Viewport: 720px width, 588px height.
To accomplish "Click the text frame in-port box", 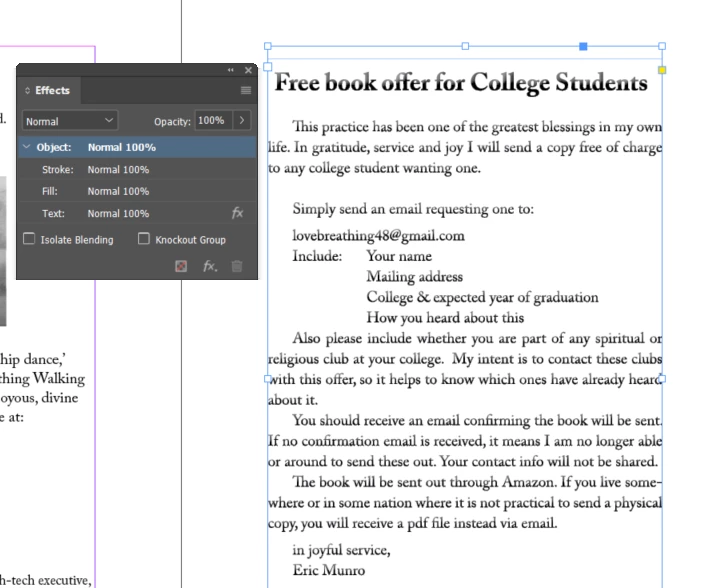I will [x=268, y=67].
